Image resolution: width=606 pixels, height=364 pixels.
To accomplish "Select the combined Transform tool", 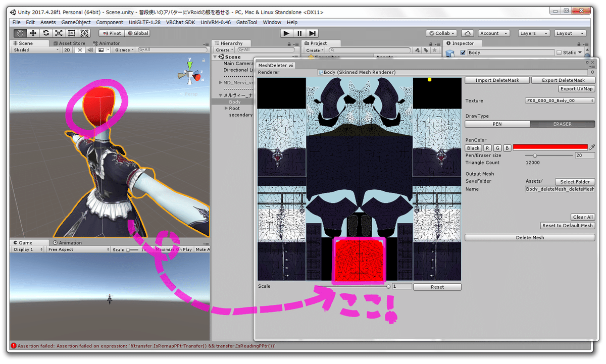I will tap(84, 33).
